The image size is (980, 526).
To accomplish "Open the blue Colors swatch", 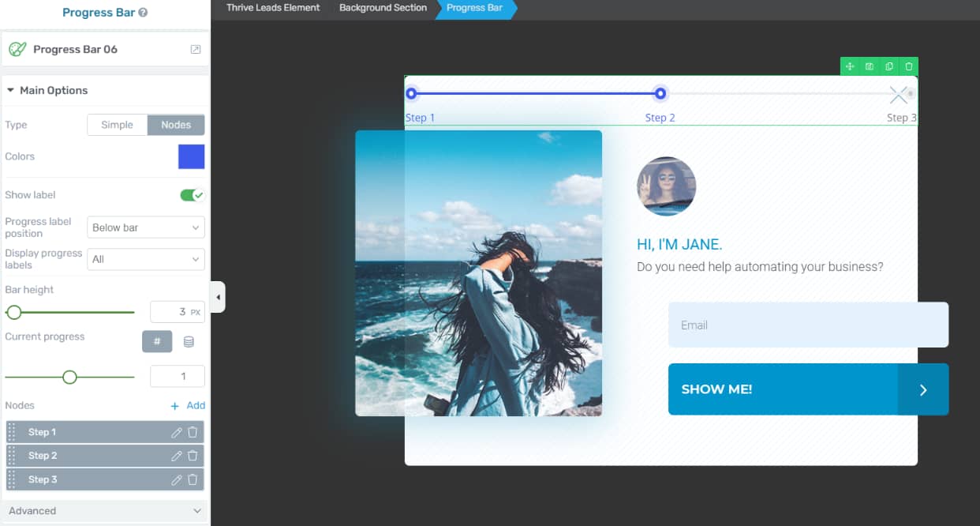I will tap(192, 156).
